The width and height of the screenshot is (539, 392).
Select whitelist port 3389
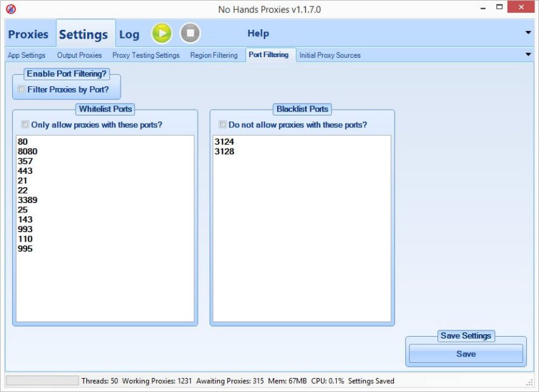(27, 200)
